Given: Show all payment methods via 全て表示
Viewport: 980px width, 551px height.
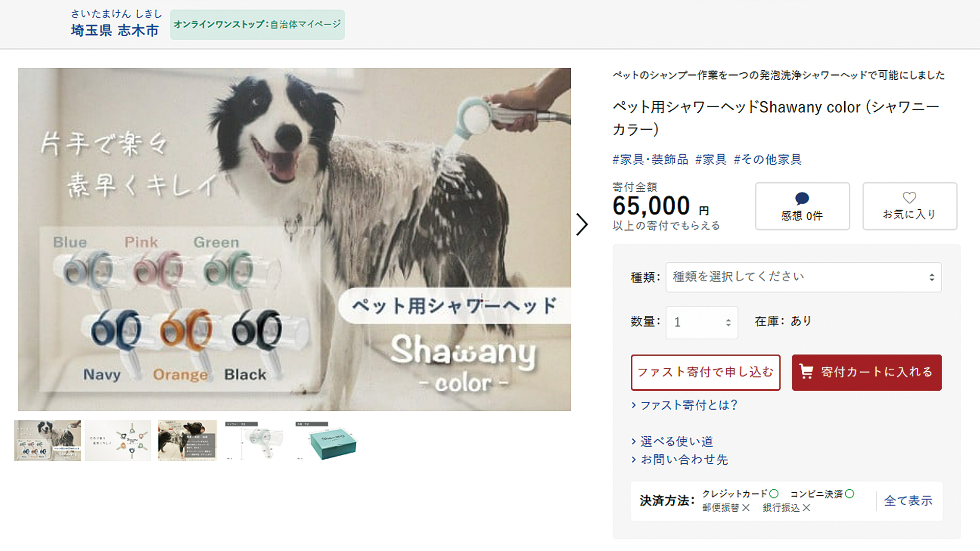Looking at the screenshot, I should pos(908,501).
